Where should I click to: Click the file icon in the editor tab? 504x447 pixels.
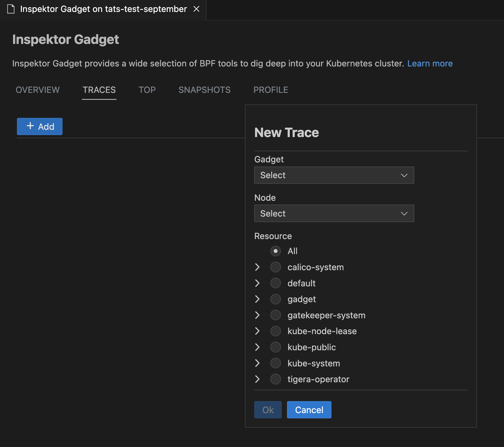pos(11,9)
